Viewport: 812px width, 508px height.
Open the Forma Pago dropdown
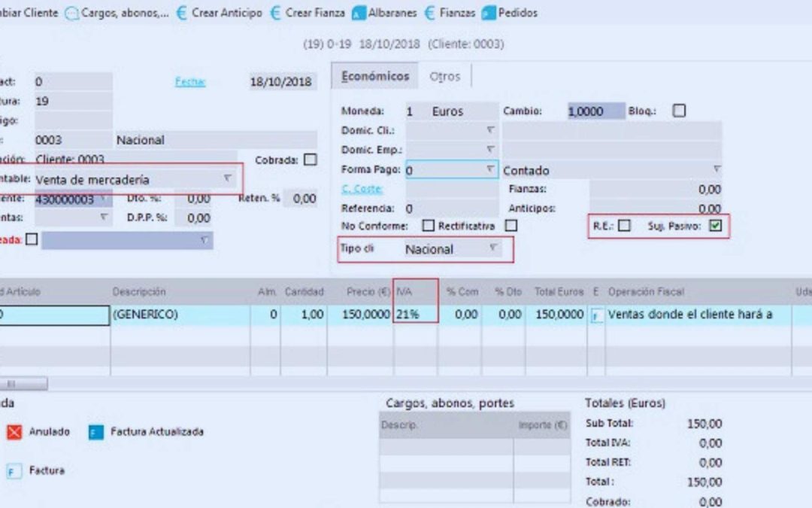click(490, 171)
